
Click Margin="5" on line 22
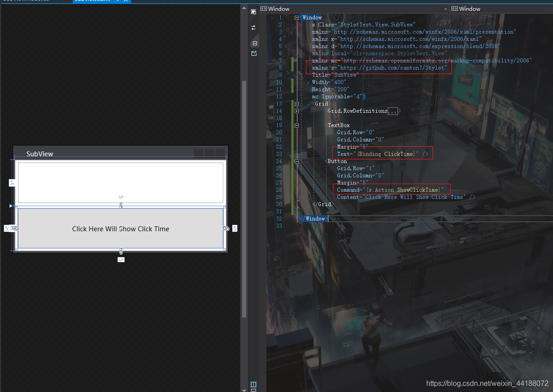coord(352,147)
